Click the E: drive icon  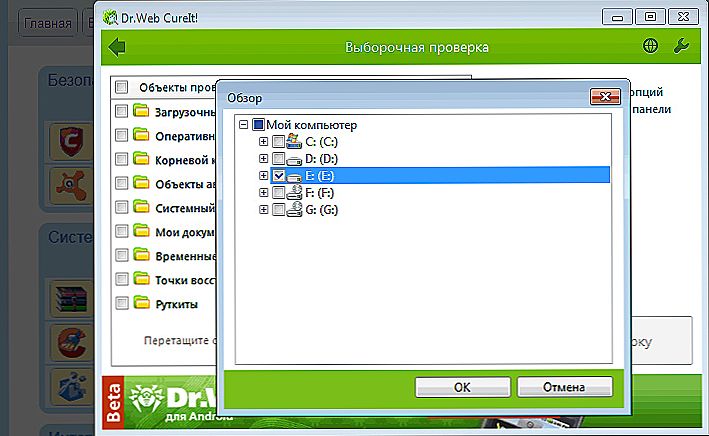[294, 177]
